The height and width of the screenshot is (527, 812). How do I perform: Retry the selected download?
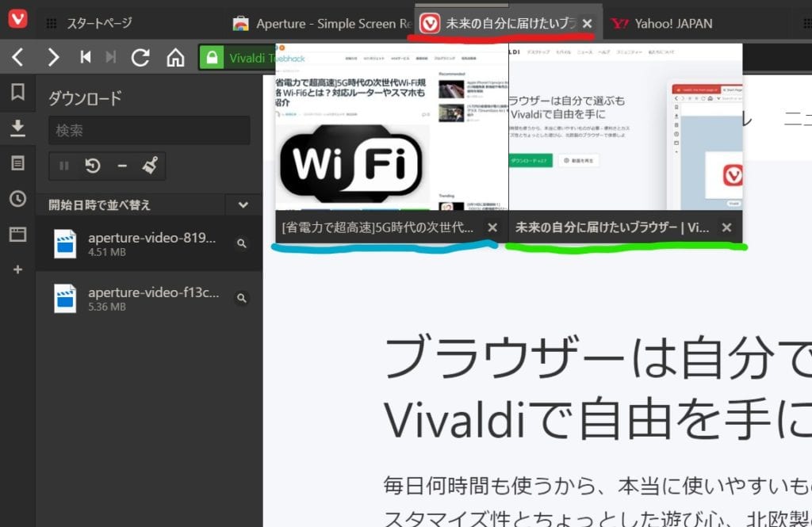pyautogui.click(x=93, y=166)
